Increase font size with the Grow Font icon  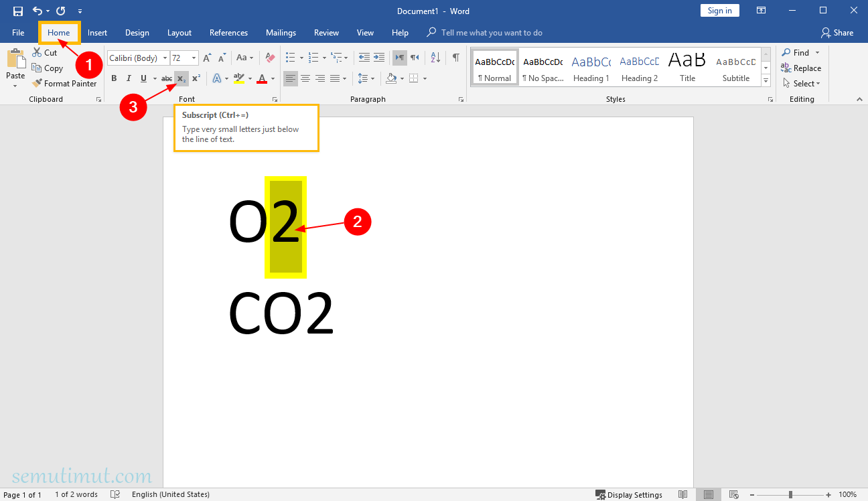[x=208, y=58]
